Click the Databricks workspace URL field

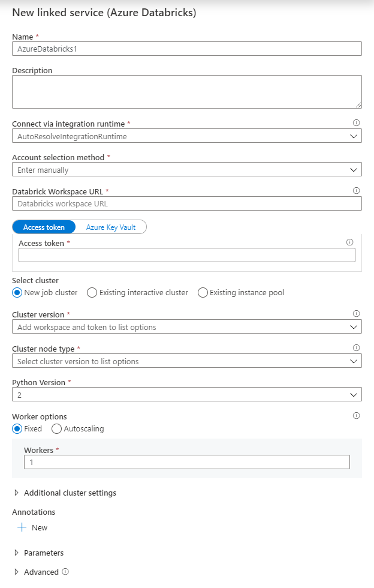click(x=186, y=204)
